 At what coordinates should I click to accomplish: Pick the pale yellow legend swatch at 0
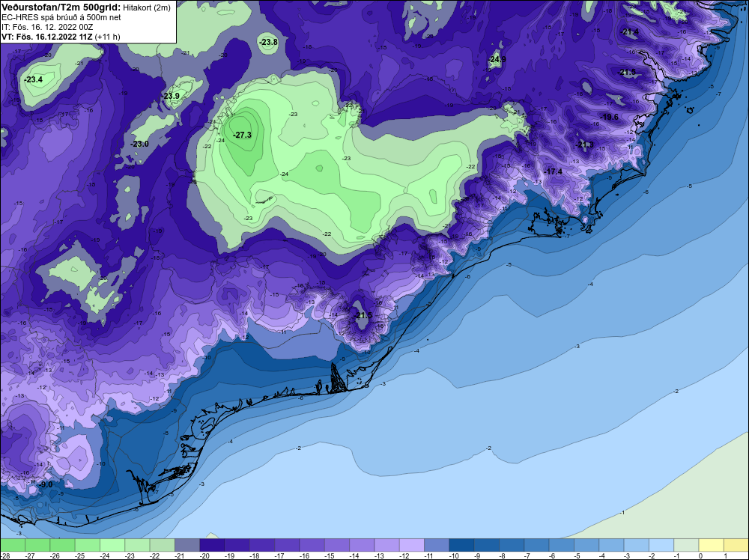(x=712, y=545)
